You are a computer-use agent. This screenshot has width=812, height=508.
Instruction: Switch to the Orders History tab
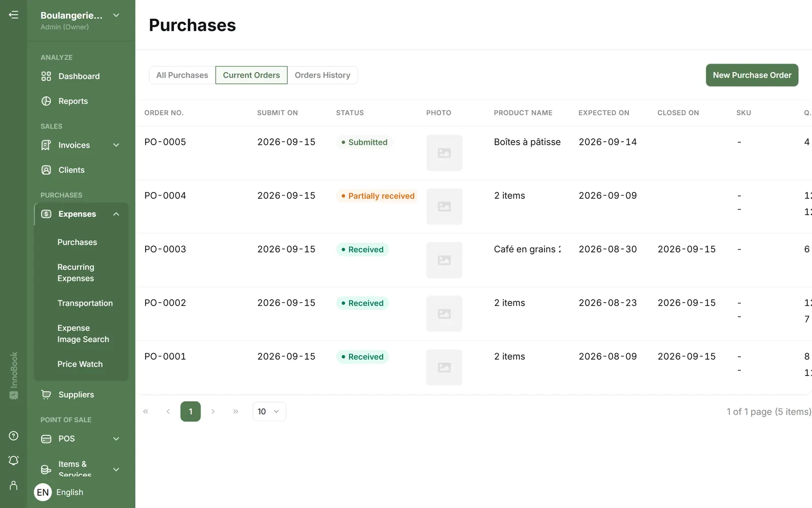323,75
